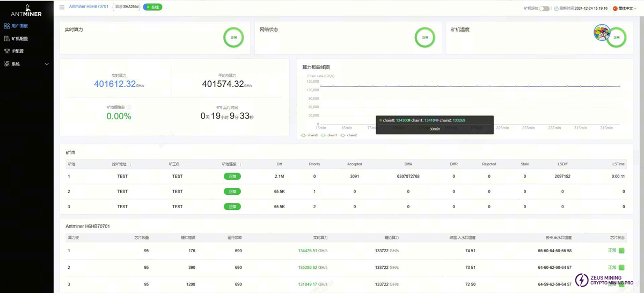Viewport: 644px width, 293px height.
Task: Click board 3 hardware error count 1208
Action: (x=191, y=284)
